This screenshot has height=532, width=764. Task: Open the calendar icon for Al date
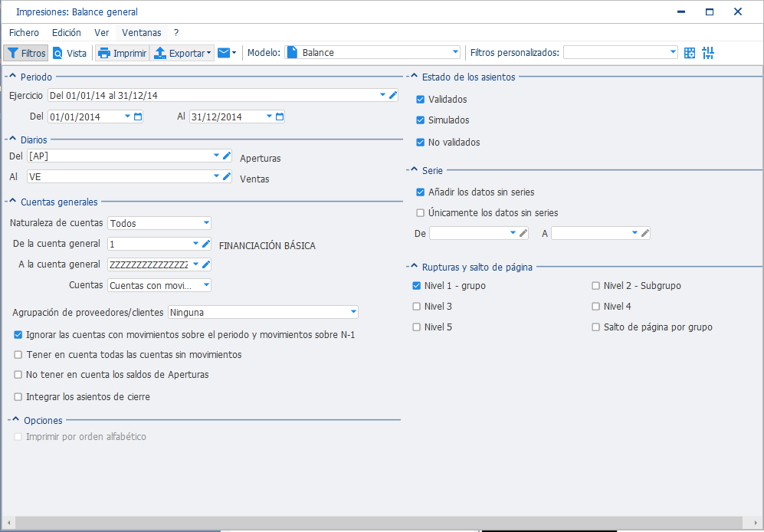(280, 117)
